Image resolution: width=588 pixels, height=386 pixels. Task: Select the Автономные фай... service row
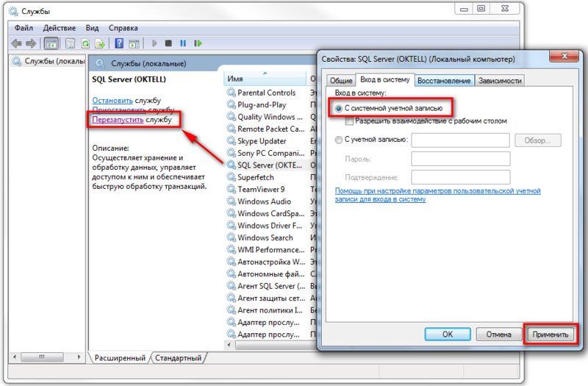coord(271,274)
